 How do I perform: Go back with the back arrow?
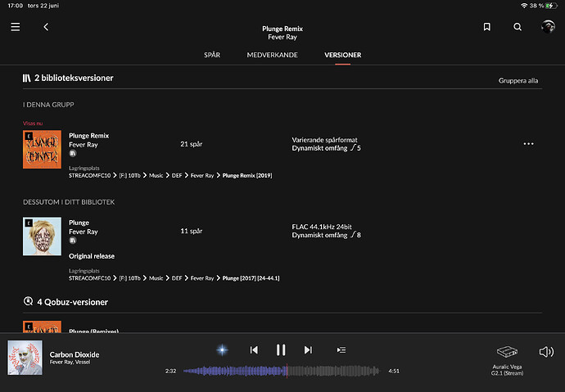[46, 27]
